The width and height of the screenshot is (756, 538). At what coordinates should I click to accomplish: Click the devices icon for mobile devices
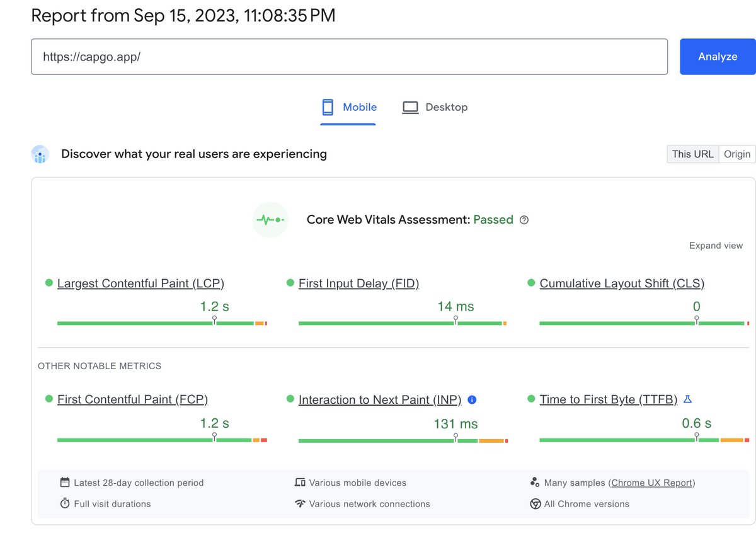(300, 483)
